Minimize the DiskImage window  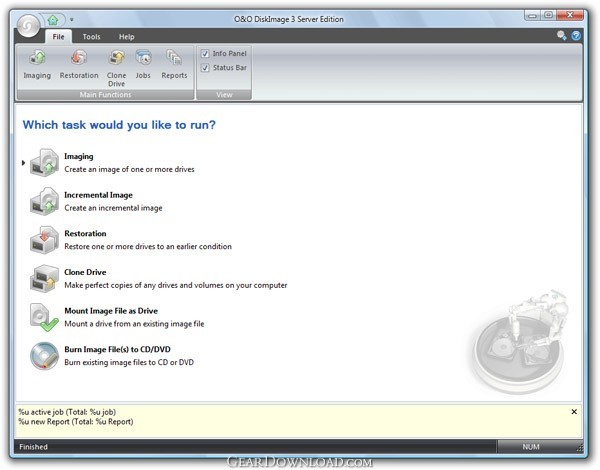click(x=532, y=15)
